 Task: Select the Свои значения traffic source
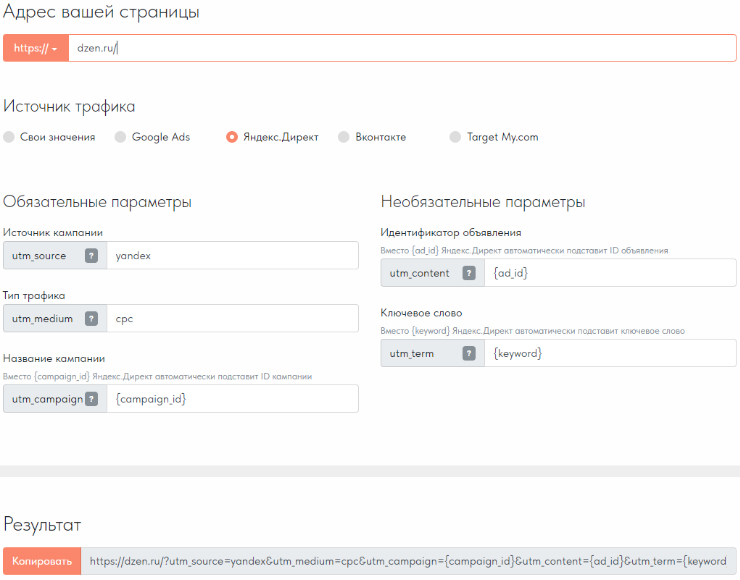click(10, 137)
